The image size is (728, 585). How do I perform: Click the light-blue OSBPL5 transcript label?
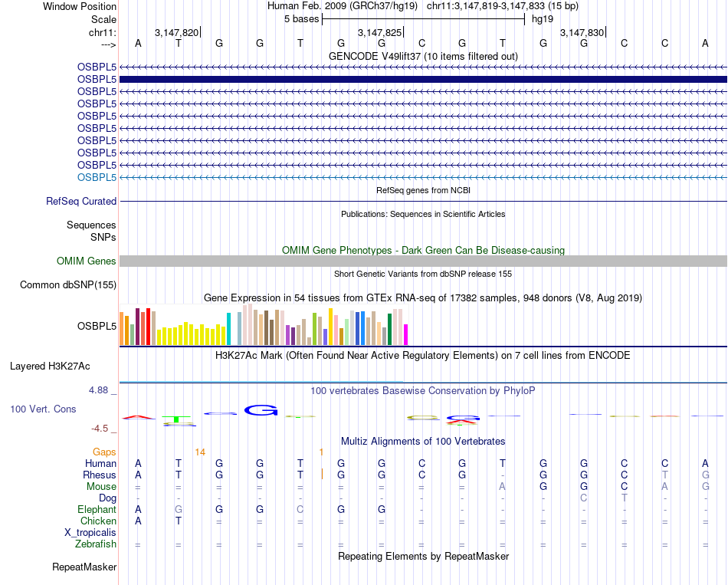[97, 178]
